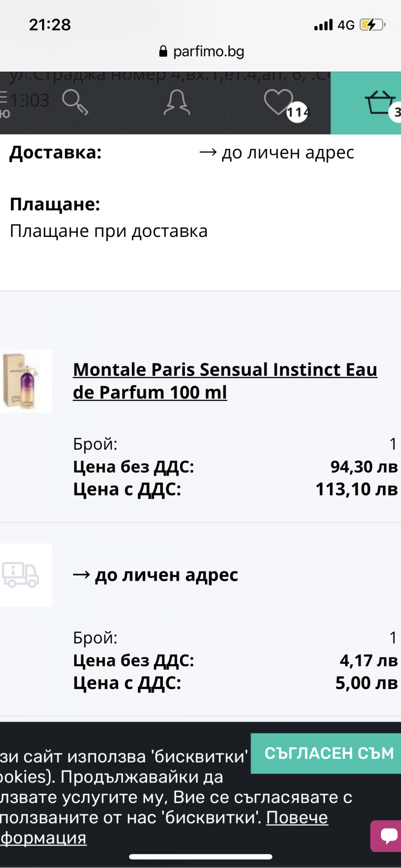Tap the search magnifier icon
This screenshot has height=868, width=401.
pyautogui.click(x=75, y=103)
